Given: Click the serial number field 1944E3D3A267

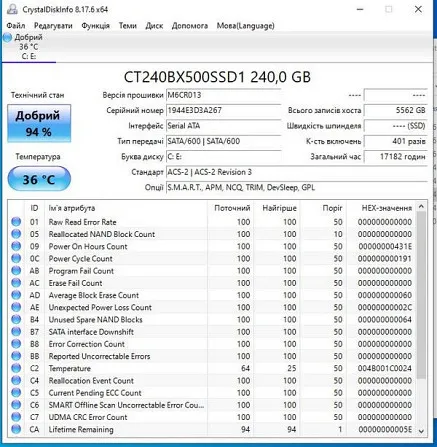Looking at the screenshot, I should pyautogui.click(x=223, y=110).
